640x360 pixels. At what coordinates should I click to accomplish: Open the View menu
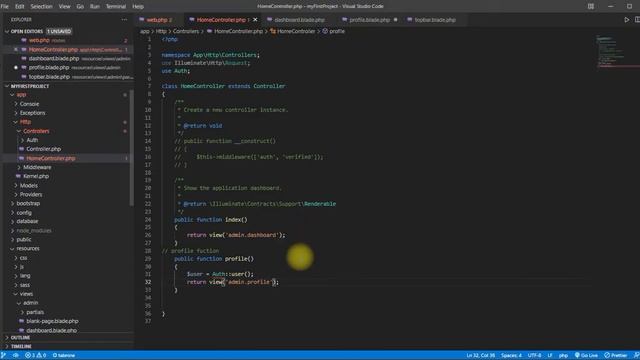click(64, 6)
